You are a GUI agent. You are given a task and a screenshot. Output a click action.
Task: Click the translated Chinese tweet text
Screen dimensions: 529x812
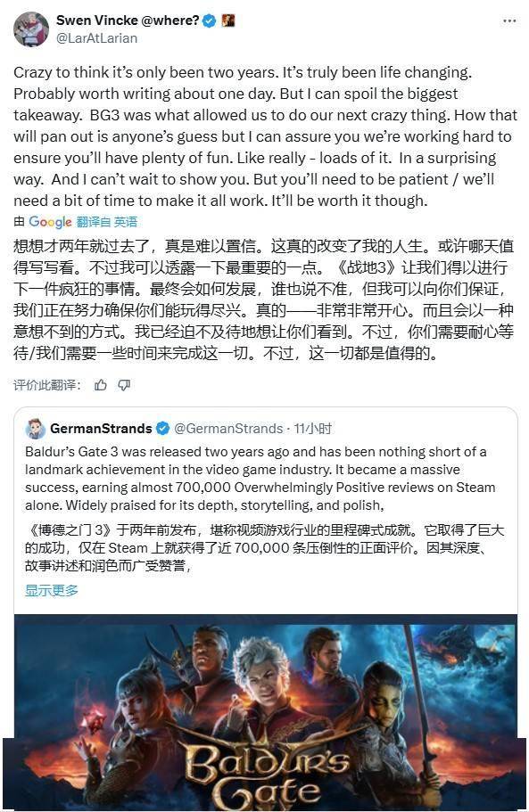point(264,299)
